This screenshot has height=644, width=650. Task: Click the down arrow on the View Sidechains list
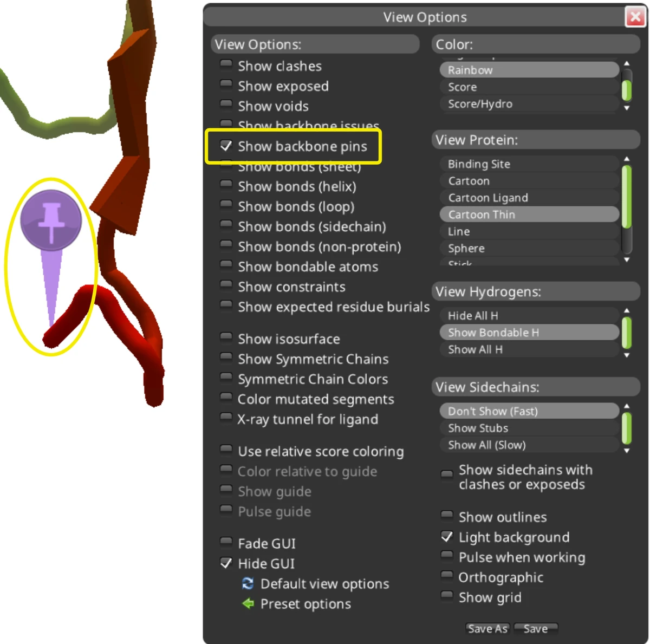[x=627, y=451]
